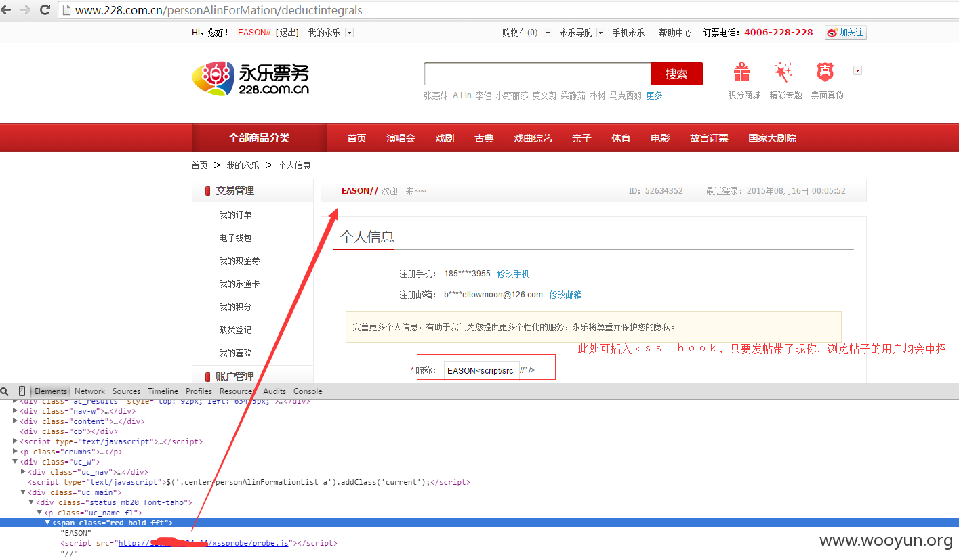This screenshot has width=959, height=560.
Task: Click the 首页 breadcrumb link
Action: click(200, 165)
